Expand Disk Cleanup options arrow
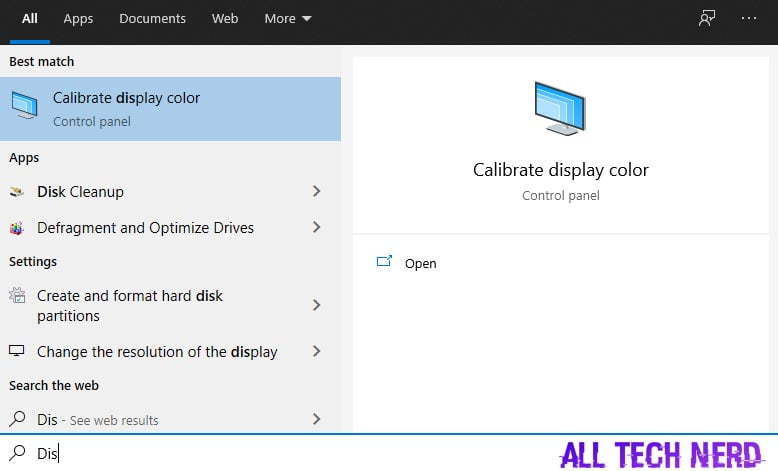Screen dimensions: 778x471 [x=317, y=191]
